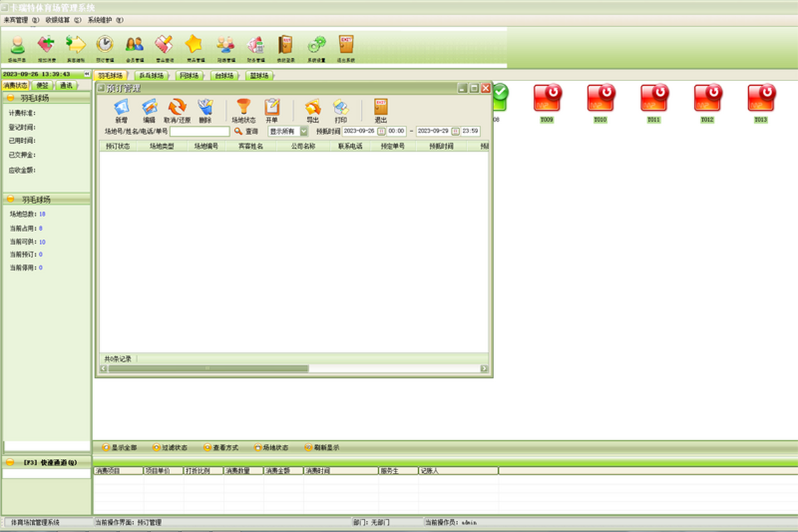The image size is (798, 532).
Task: Select the 过滤状态 option in the bottom bar
Action: 170,448
